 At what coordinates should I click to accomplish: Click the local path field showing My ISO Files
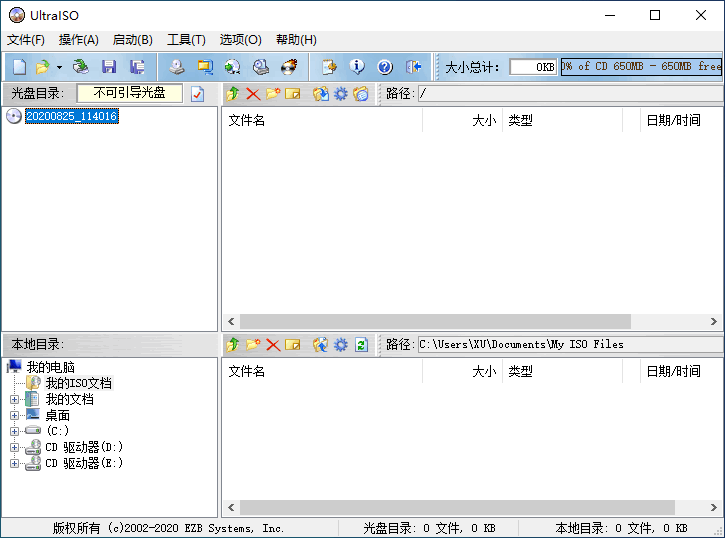pos(570,345)
